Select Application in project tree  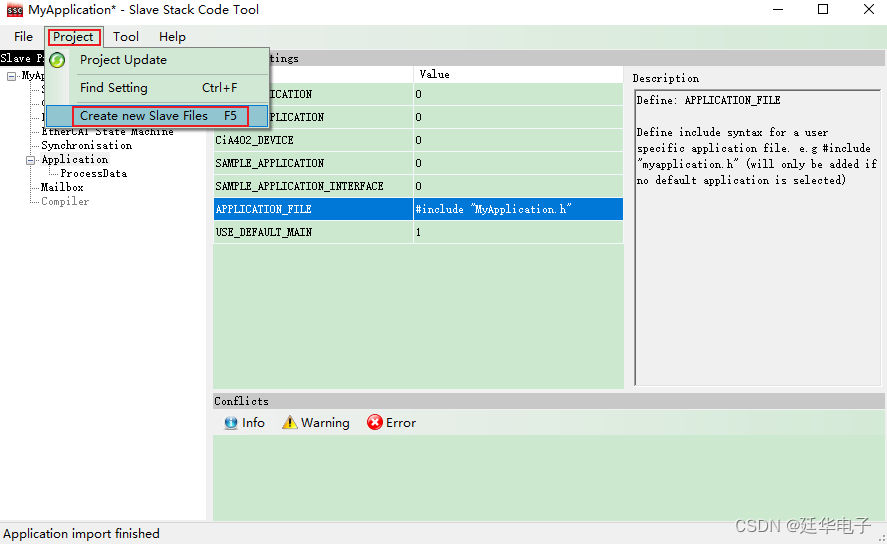click(75, 159)
